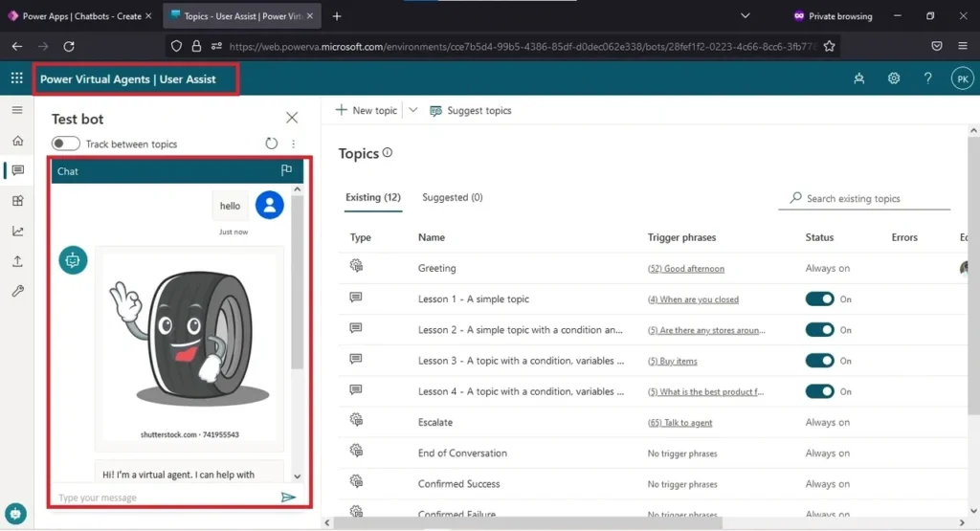Toggle Track between topics switch
Screen dimensions: 980x531
(66, 144)
